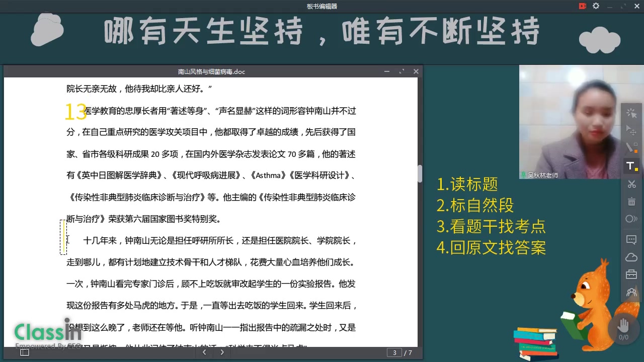
Task: Open the cloud drive icon
Action: tap(631, 257)
